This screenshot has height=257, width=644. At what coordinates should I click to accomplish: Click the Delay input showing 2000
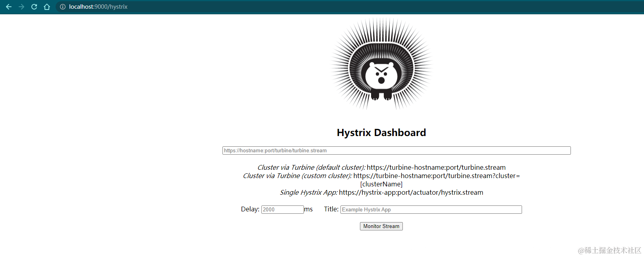[282, 209]
